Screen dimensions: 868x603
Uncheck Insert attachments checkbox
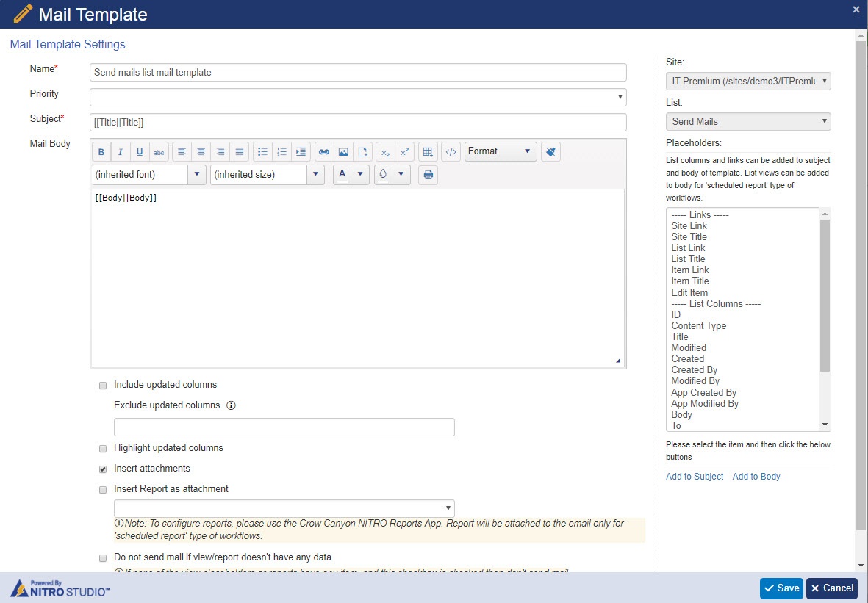point(103,469)
